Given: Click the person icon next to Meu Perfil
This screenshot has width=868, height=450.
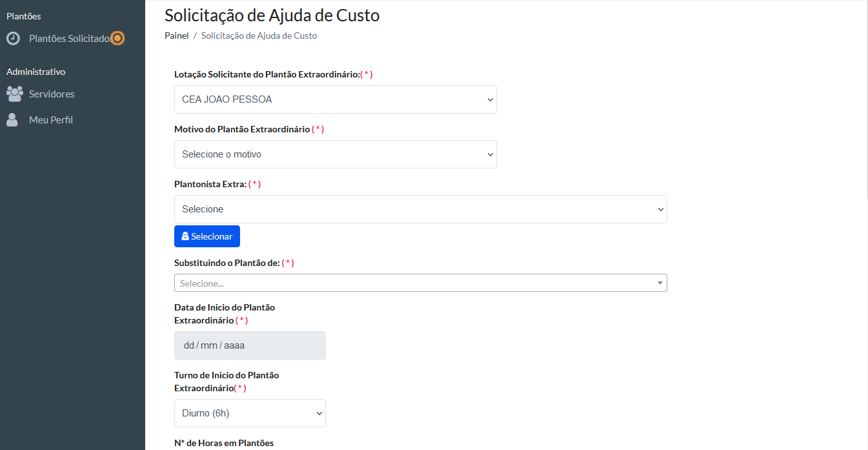Looking at the screenshot, I should click(13, 119).
